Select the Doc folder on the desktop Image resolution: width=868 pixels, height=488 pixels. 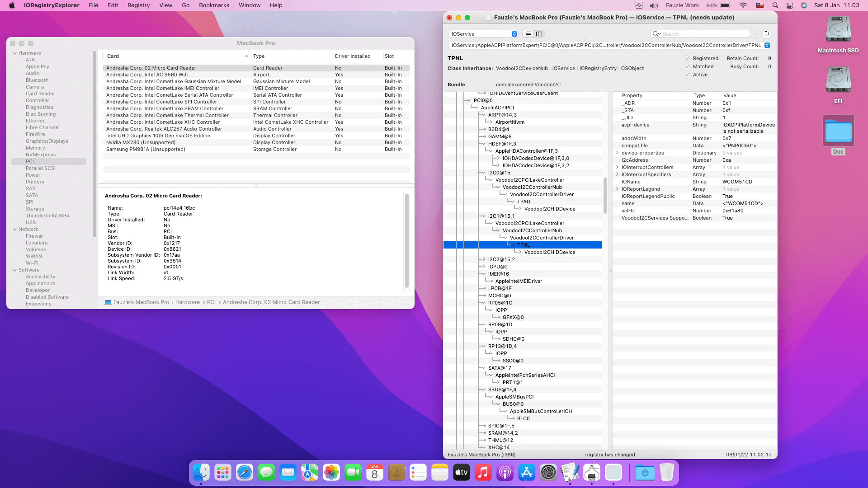838,135
